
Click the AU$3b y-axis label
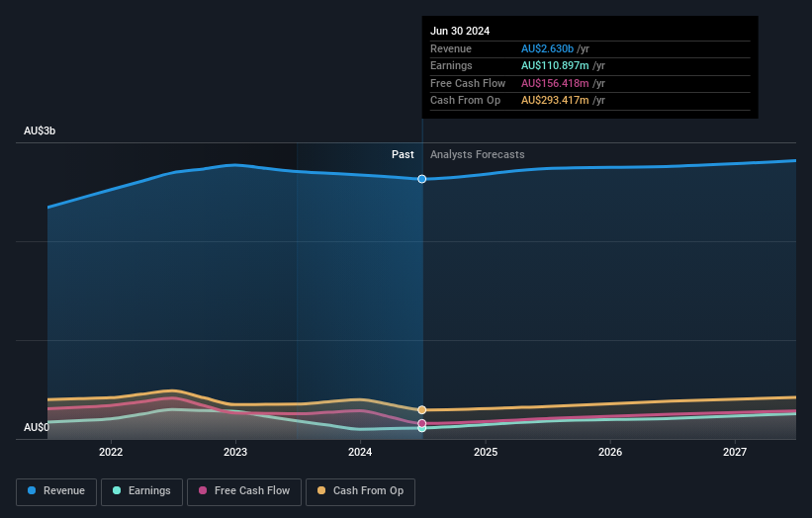[x=40, y=130]
